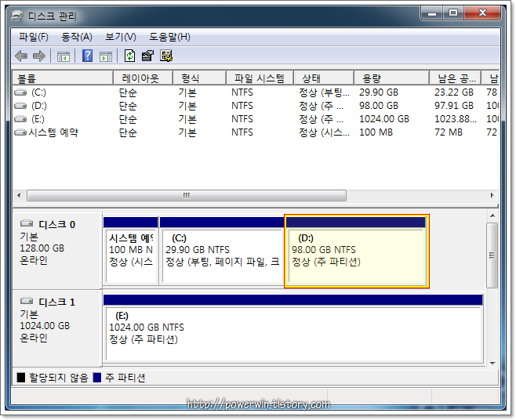Select the 시스템 예약 100 MB partition block
Screen dimensions: 516x420
[x=131, y=251]
